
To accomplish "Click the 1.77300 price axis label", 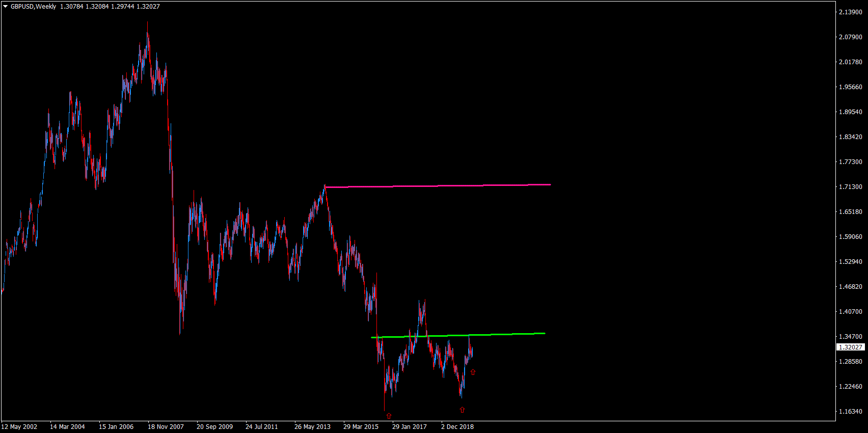I will point(851,162).
